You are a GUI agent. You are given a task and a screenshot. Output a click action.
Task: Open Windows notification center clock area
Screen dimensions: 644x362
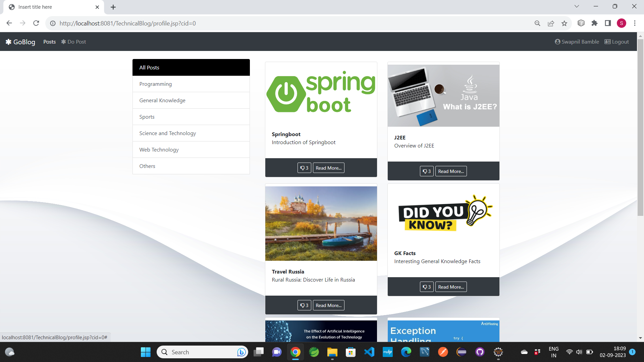click(x=612, y=352)
